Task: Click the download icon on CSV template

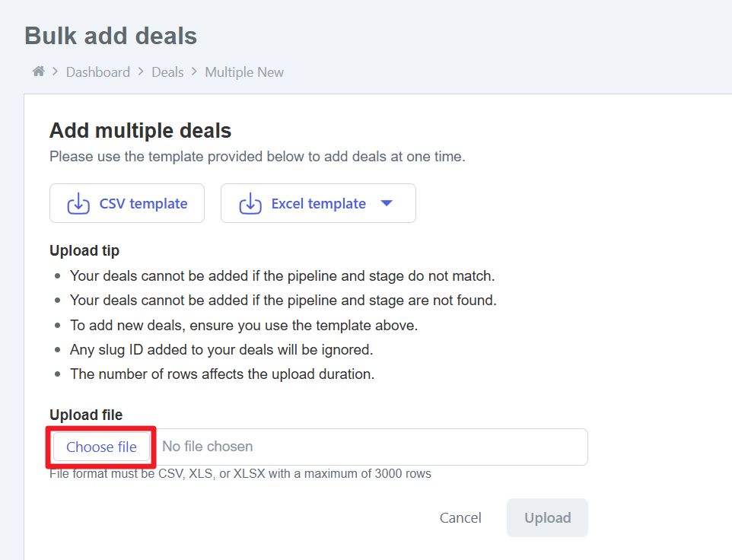Action: tap(78, 204)
